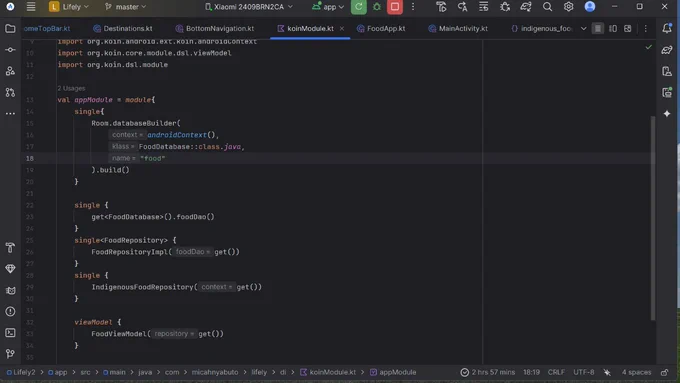Click the 2 Usages inlay hint
Viewport: 680px width, 383px height.
tap(71, 88)
